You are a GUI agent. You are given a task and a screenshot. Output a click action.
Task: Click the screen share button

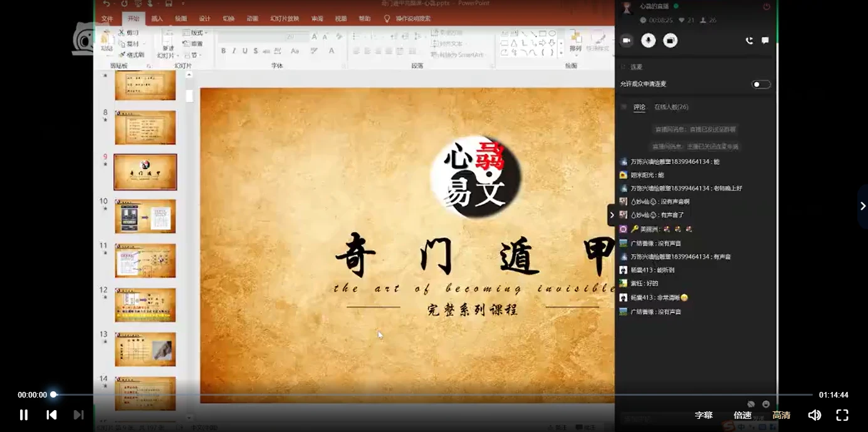point(671,41)
